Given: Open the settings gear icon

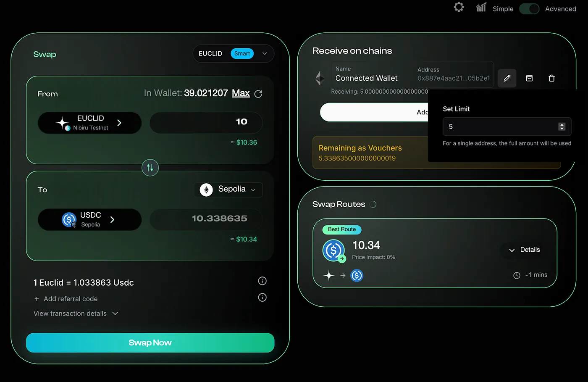Looking at the screenshot, I should [459, 7].
